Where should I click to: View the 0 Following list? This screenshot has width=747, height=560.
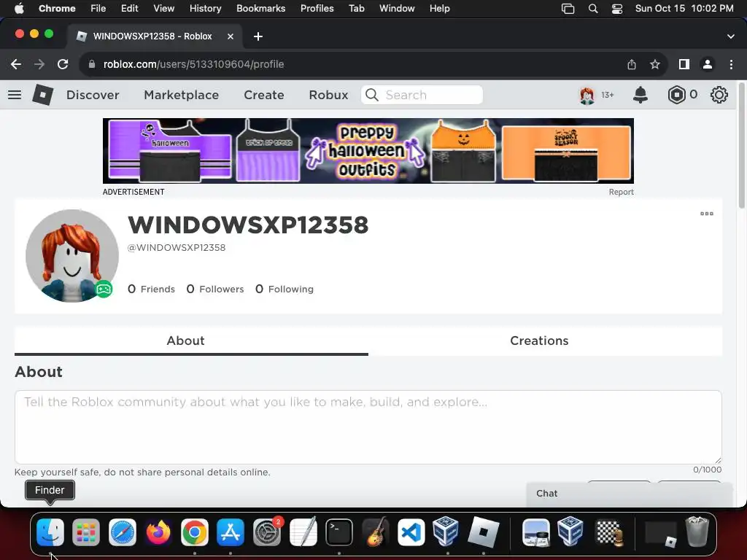pos(285,289)
